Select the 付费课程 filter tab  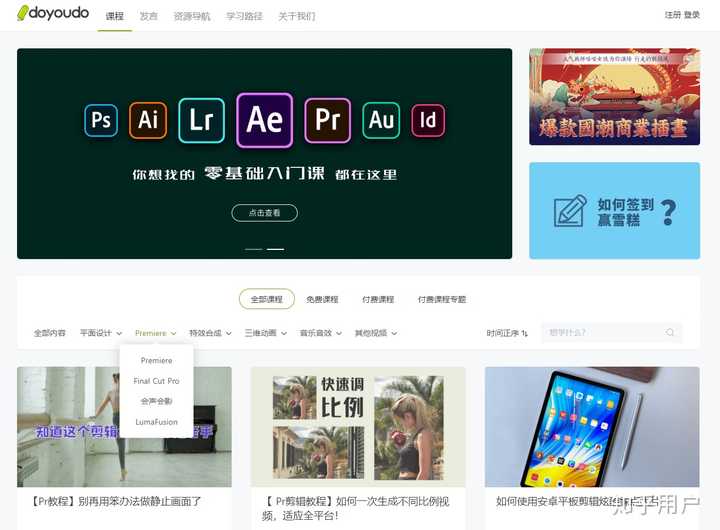pyautogui.click(x=378, y=299)
